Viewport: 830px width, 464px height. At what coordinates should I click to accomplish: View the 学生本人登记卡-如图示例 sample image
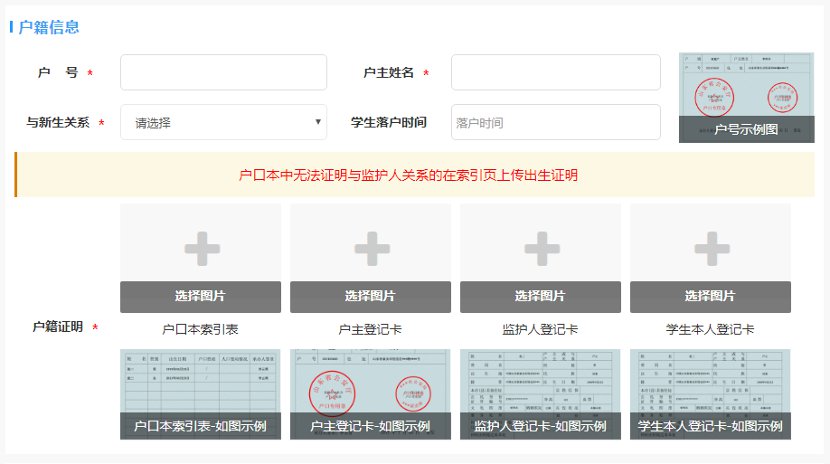point(710,394)
